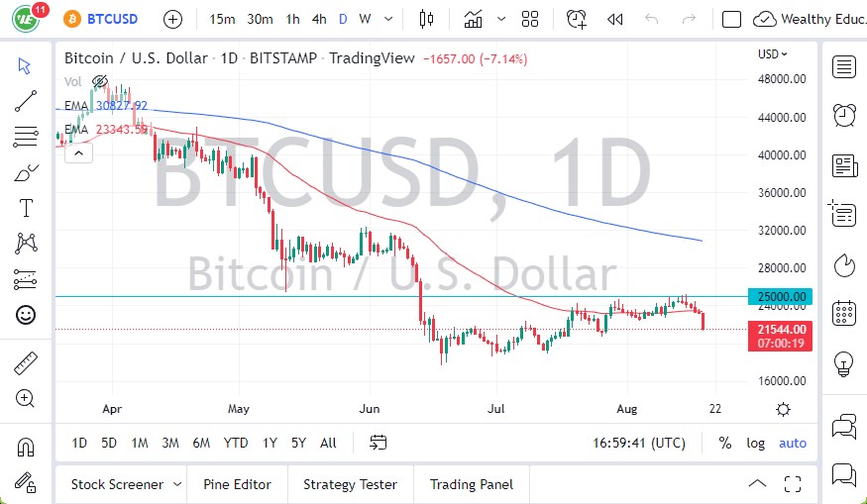Open the USD currency dropdown
867x504 pixels.
point(773,54)
